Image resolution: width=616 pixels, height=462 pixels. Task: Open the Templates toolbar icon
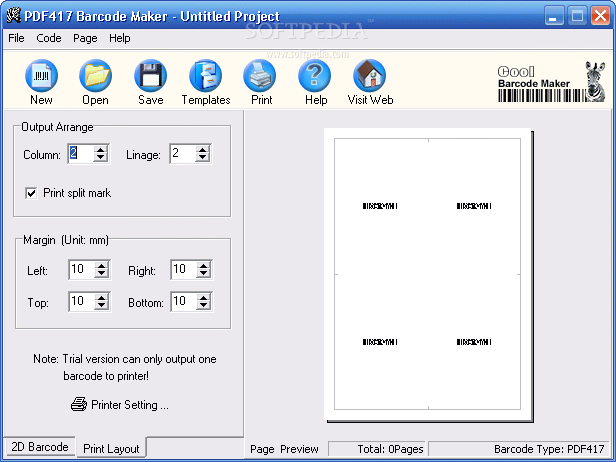point(205,75)
